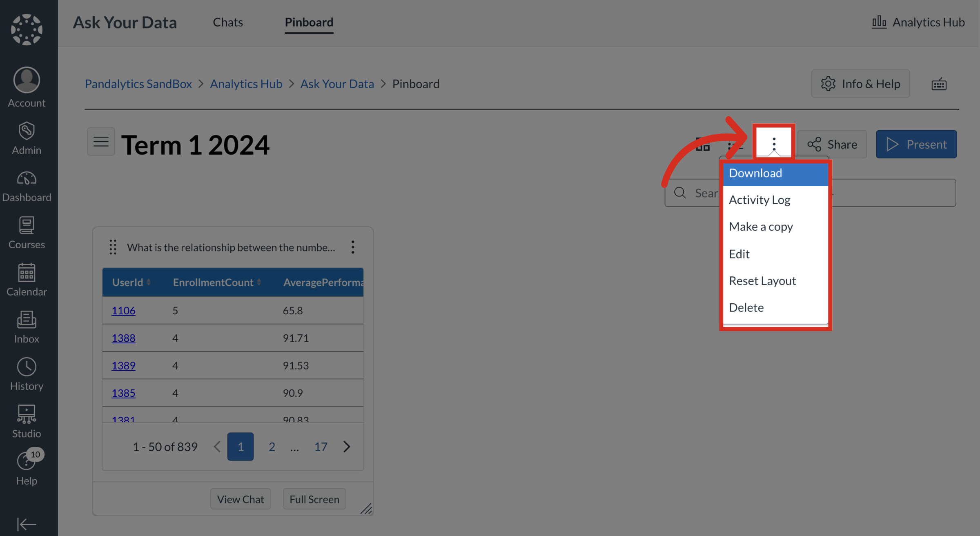Click the AveragePerformance column header

click(x=323, y=282)
